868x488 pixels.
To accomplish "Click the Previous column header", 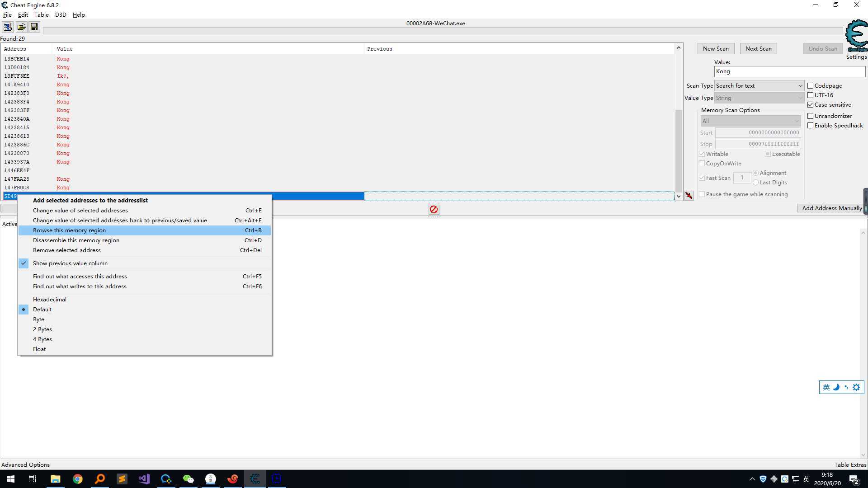I will coord(519,49).
